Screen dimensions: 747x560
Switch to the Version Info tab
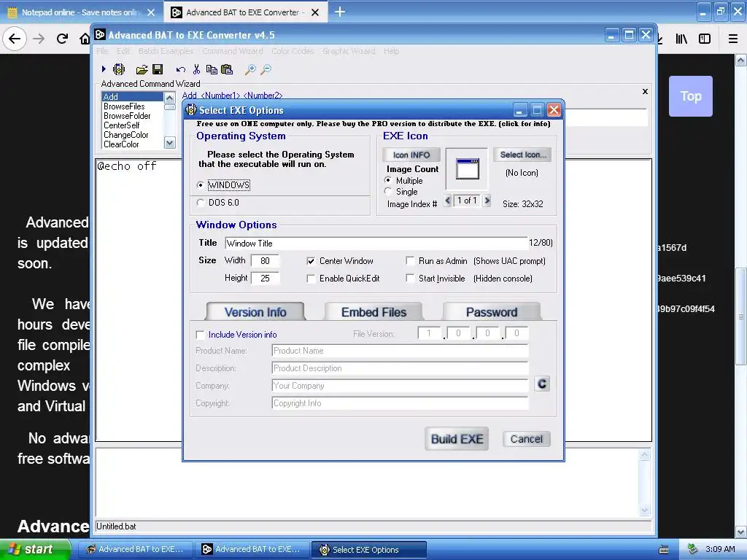point(255,312)
